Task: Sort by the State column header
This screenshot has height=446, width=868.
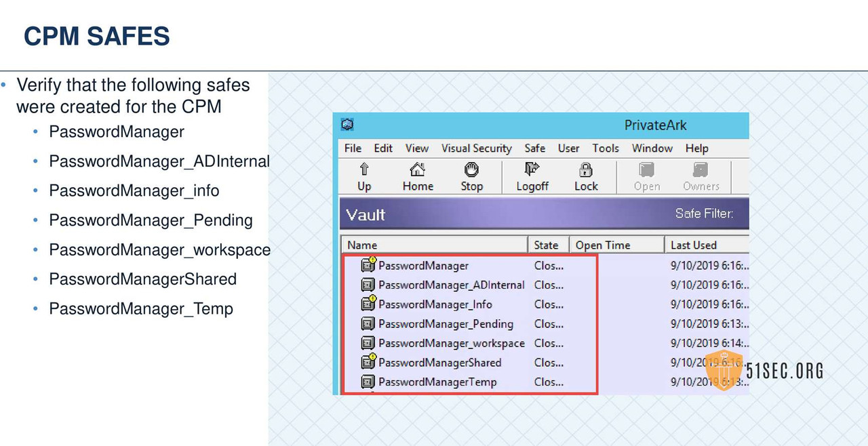Action: [548, 245]
